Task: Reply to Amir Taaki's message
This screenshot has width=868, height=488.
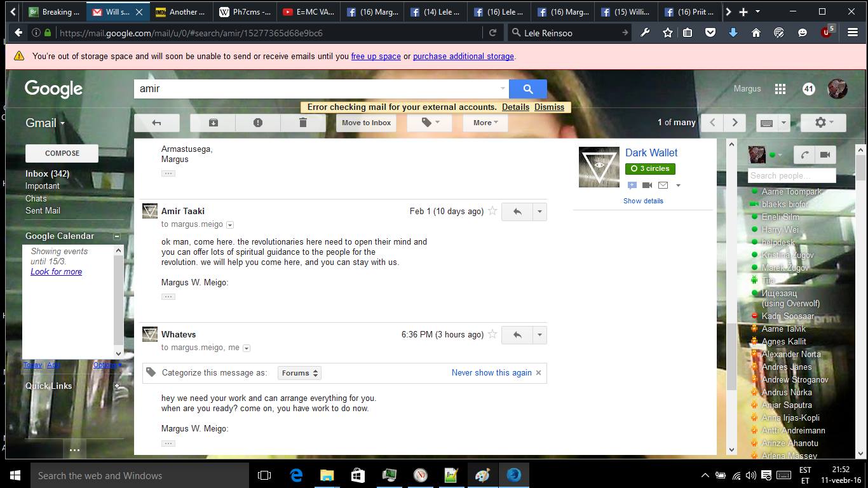Action: [x=517, y=212]
